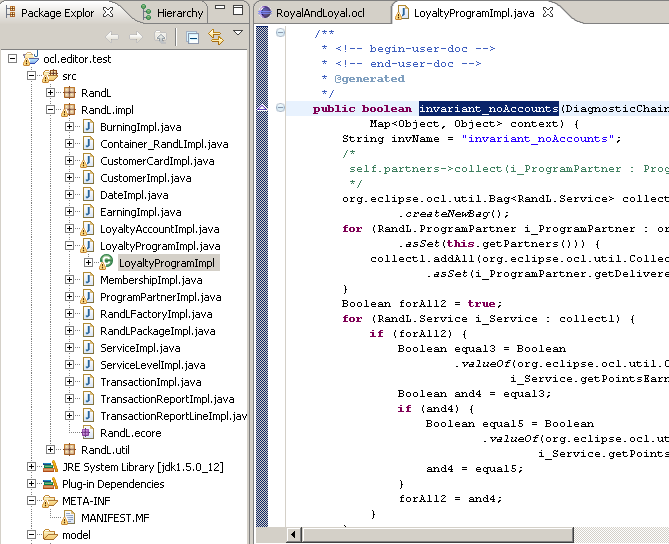Click the CustomerCardImpl.java file icon with warning
669x544 pixels.
click(x=87, y=161)
